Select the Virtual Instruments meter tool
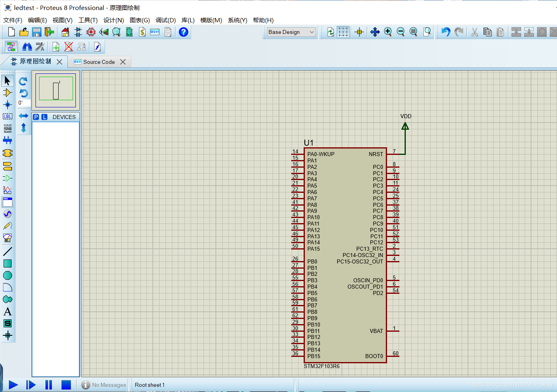Viewport: 557px width, 392px height. [x=7, y=238]
